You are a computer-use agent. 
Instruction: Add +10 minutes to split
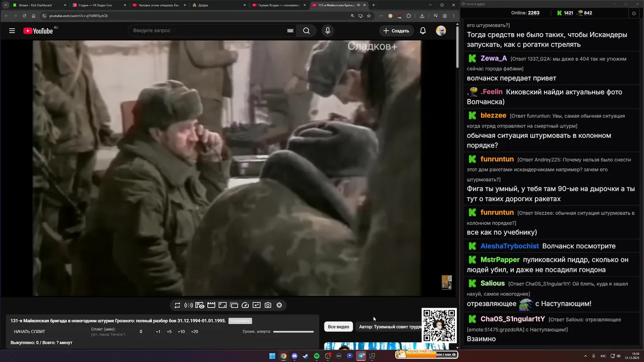pyautogui.click(x=181, y=332)
